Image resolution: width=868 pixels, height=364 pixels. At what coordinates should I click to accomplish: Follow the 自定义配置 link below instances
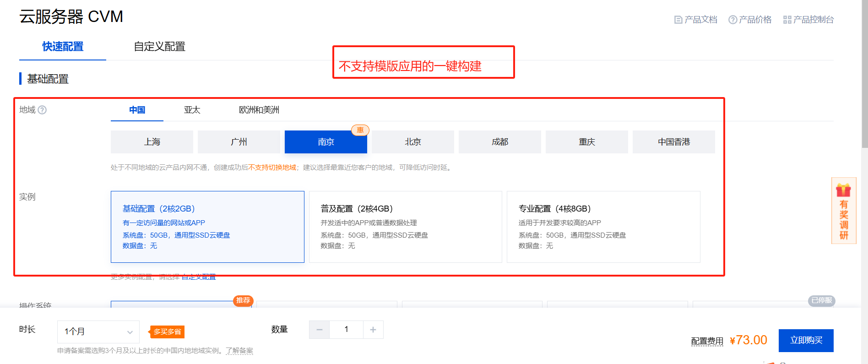[x=199, y=277]
